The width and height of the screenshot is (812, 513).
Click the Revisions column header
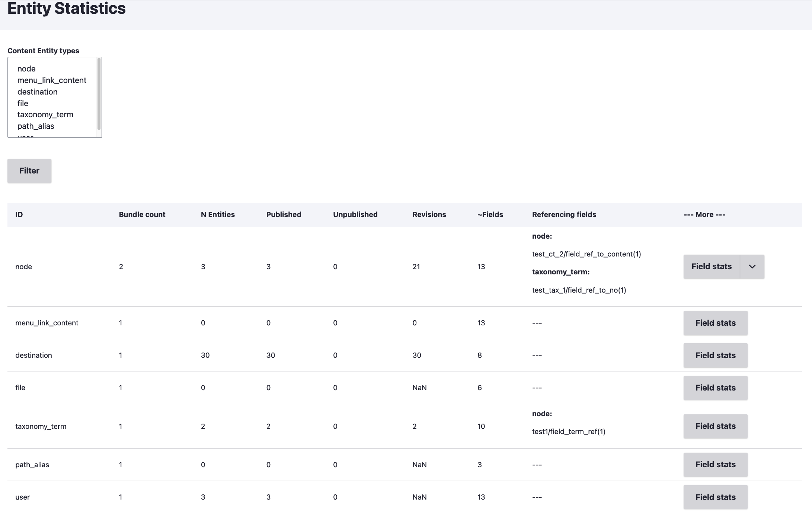429,214
